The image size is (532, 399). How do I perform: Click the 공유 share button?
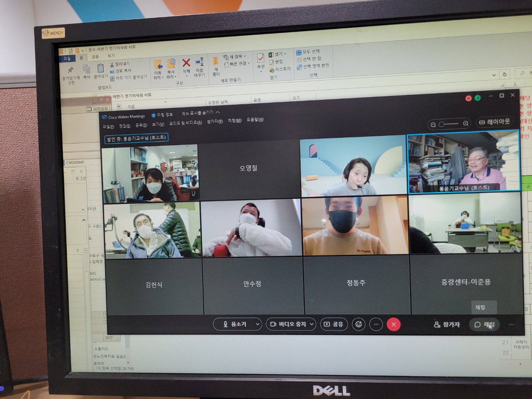[334, 324]
